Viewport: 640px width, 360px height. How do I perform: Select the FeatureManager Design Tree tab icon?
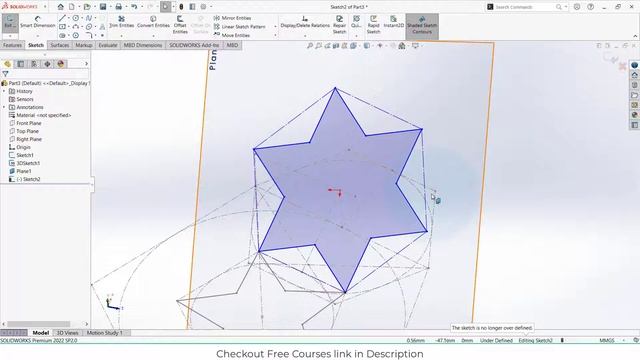tap(7, 64)
